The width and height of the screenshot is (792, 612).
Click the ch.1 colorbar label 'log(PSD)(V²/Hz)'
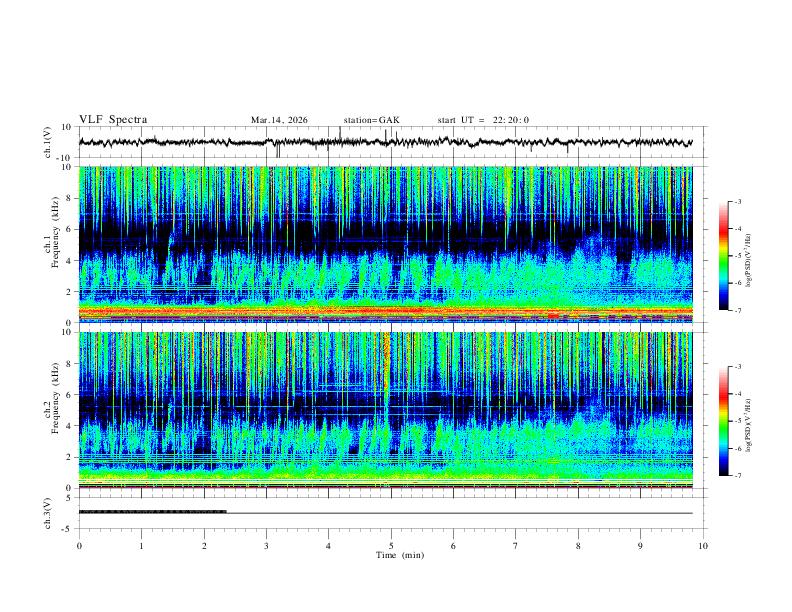(749, 261)
